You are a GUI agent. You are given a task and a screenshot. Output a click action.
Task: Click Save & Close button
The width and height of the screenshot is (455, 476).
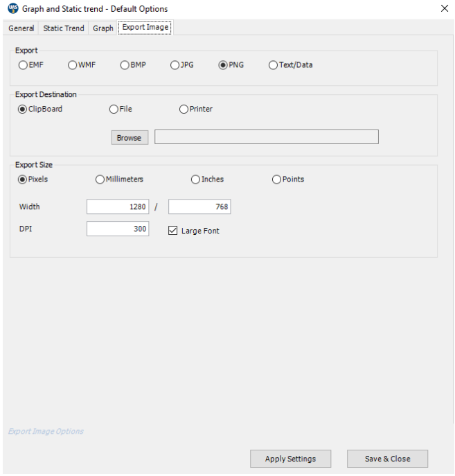(387, 459)
